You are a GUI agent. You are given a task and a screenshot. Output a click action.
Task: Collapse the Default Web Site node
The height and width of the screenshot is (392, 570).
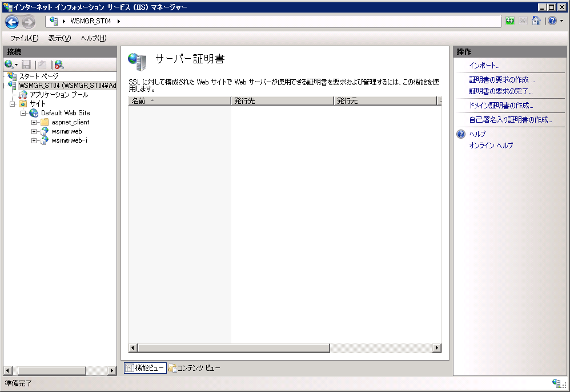pos(23,113)
